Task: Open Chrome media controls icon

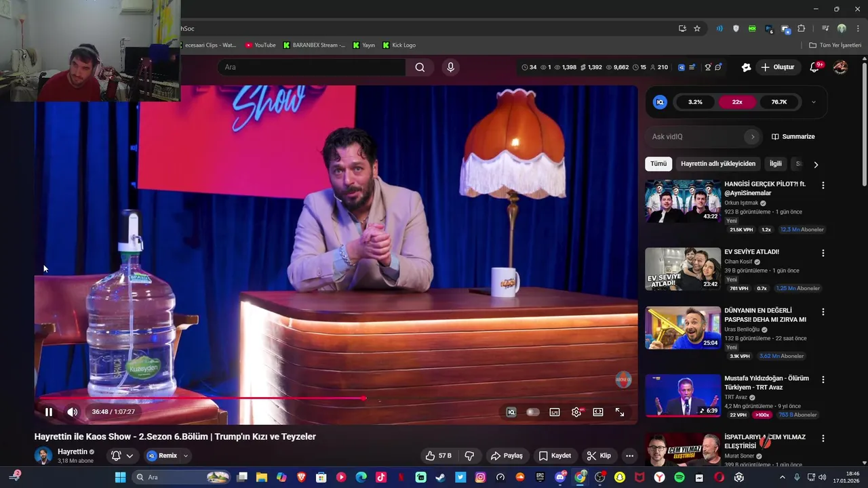Action: click(x=825, y=28)
